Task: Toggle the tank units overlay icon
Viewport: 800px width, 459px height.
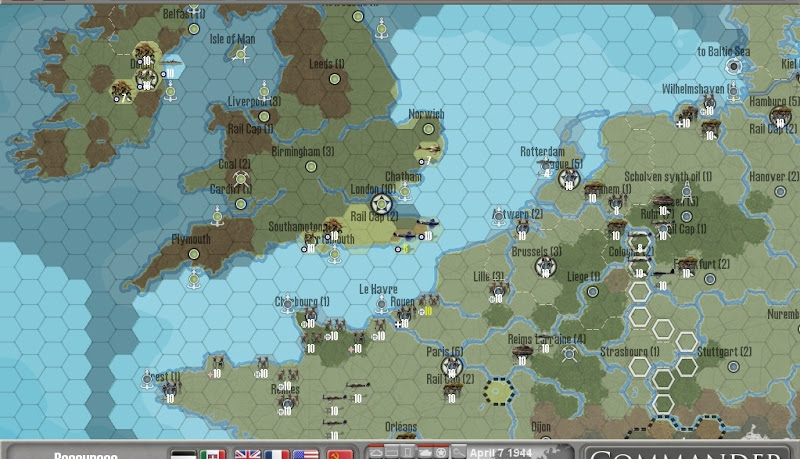Action: (x=424, y=452)
